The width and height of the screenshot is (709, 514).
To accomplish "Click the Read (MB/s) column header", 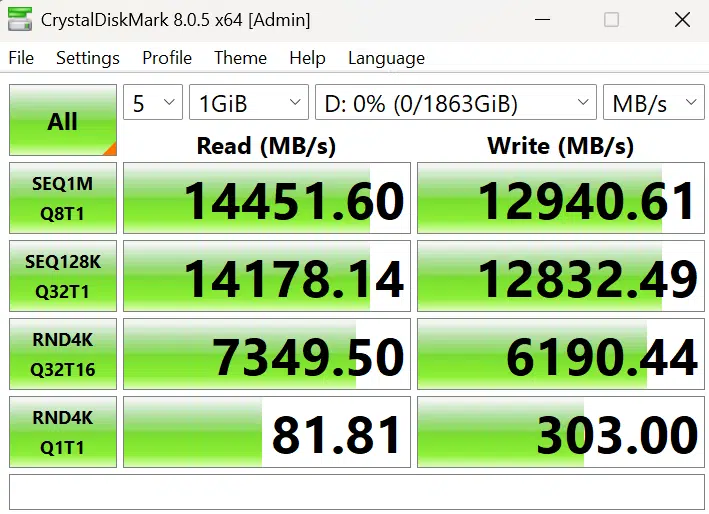I will [266, 146].
